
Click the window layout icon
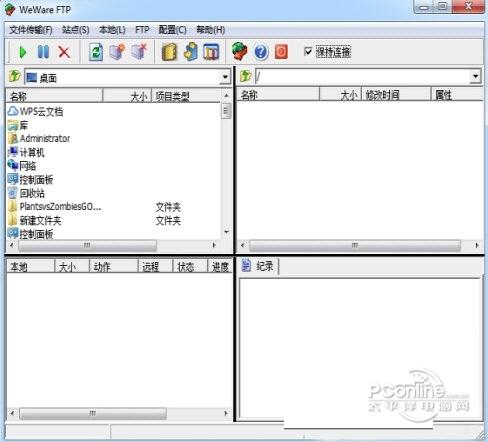coord(211,52)
